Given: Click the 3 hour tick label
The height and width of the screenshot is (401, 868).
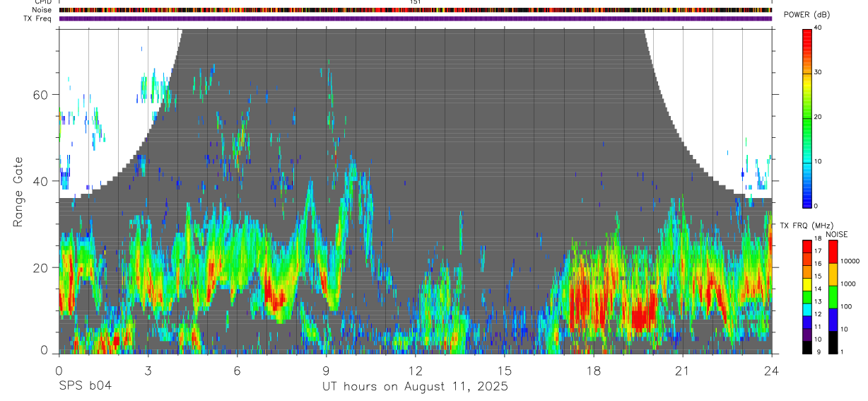Looking at the screenshot, I should pos(148,371).
